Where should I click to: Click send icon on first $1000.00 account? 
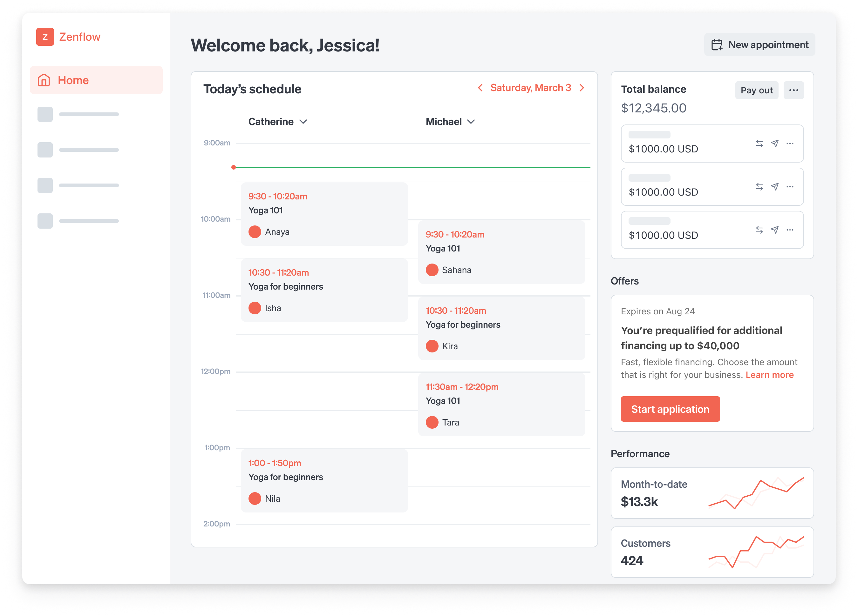pyautogui.click(x=774, y=143)
